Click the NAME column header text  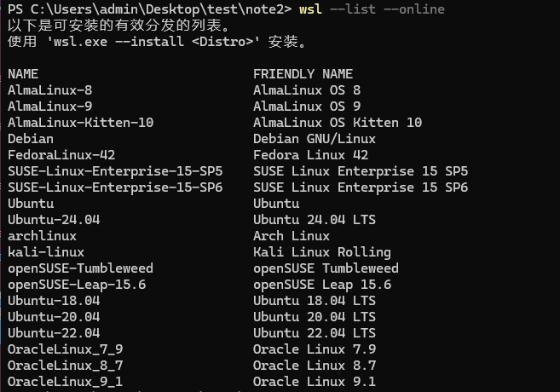click(23, 74)
